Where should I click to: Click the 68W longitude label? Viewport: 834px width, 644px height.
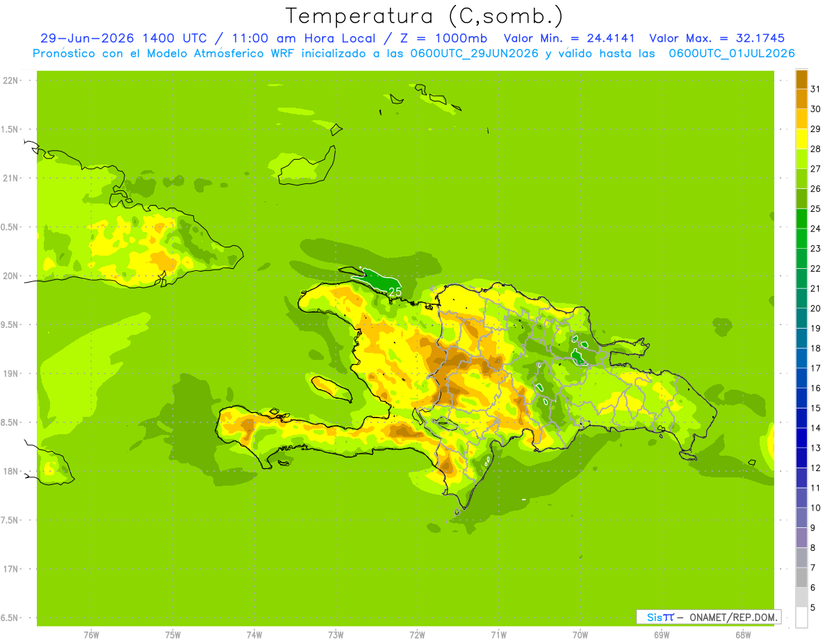(x=743, y=635)
